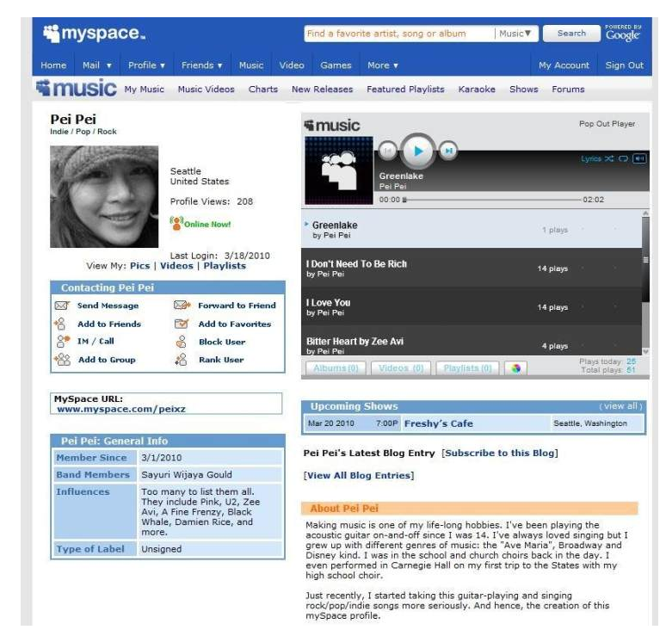Click the artist search input field

pyautogui.click(x=399, y=34)
